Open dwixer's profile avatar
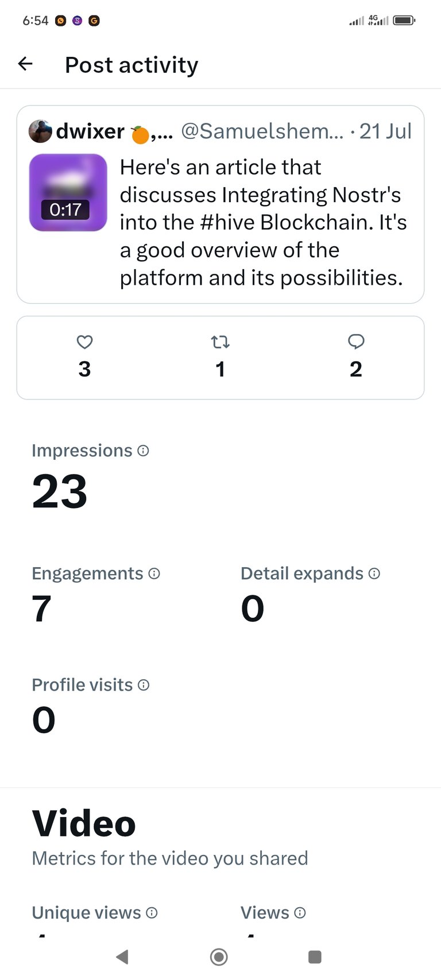 (x=40, y=131)
